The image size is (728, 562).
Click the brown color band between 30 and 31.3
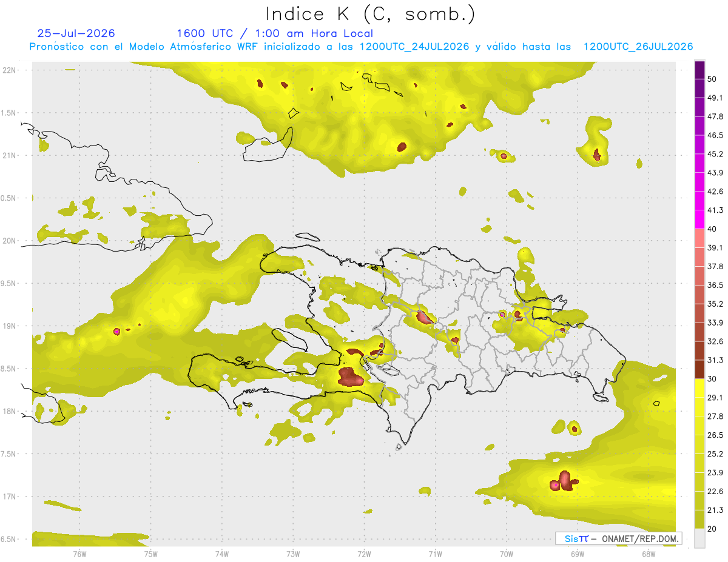pos(699,369)
